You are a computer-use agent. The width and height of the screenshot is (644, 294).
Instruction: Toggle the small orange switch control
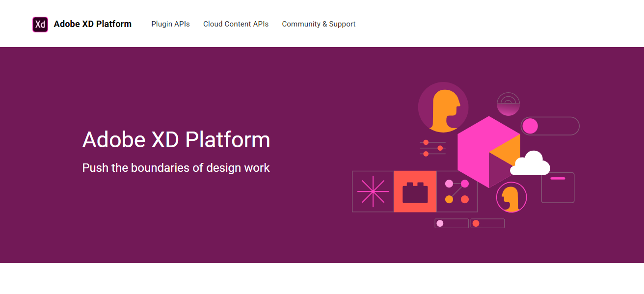487,223
